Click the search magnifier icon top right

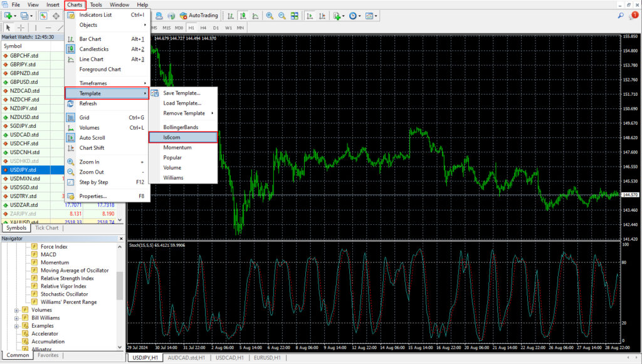tap(621, 16)
